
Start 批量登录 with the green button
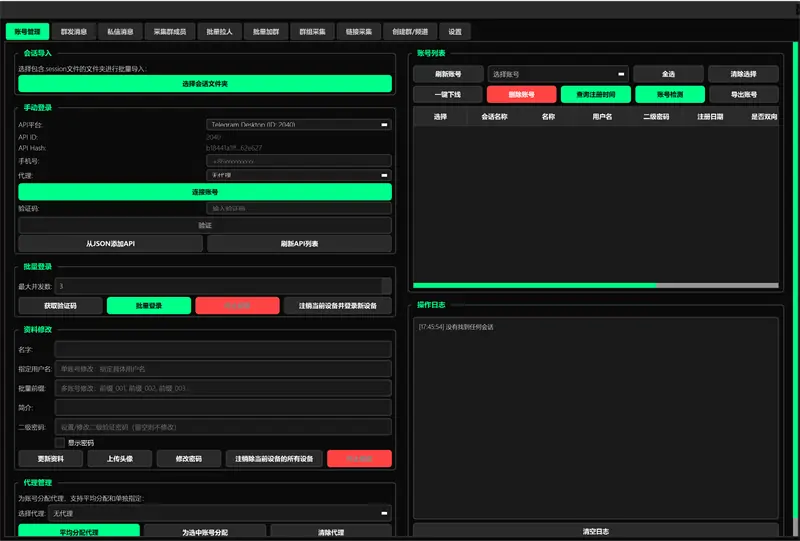pyautogui.click(x=148, y=305)
